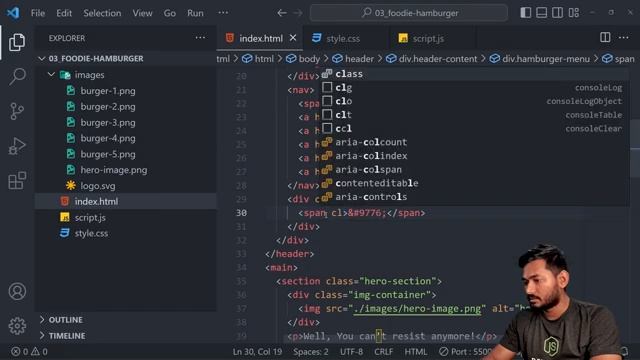The image size is (640, 360).
Task: Choose the clg consoleLog suggestion
Action: pyautogui.click(x=473, y=87)
